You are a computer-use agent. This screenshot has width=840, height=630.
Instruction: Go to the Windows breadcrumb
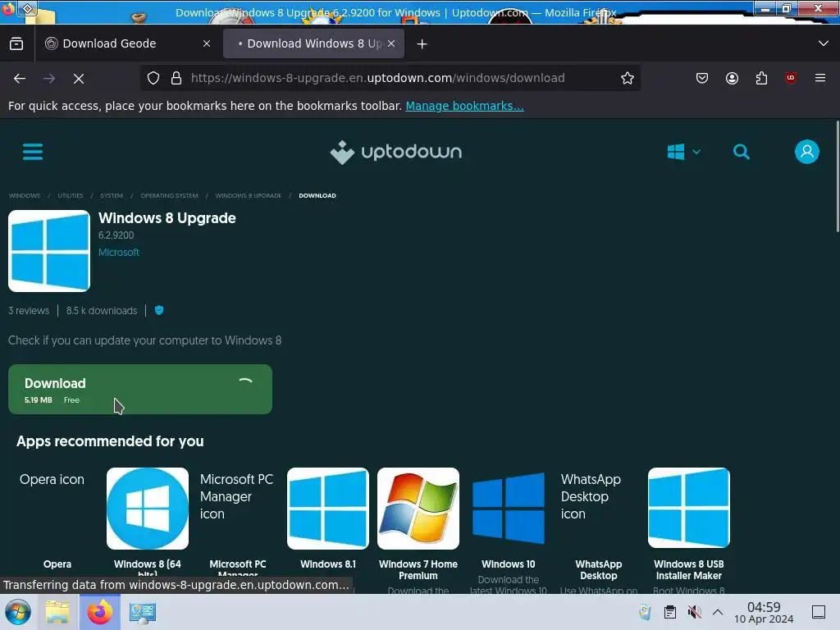25,195
